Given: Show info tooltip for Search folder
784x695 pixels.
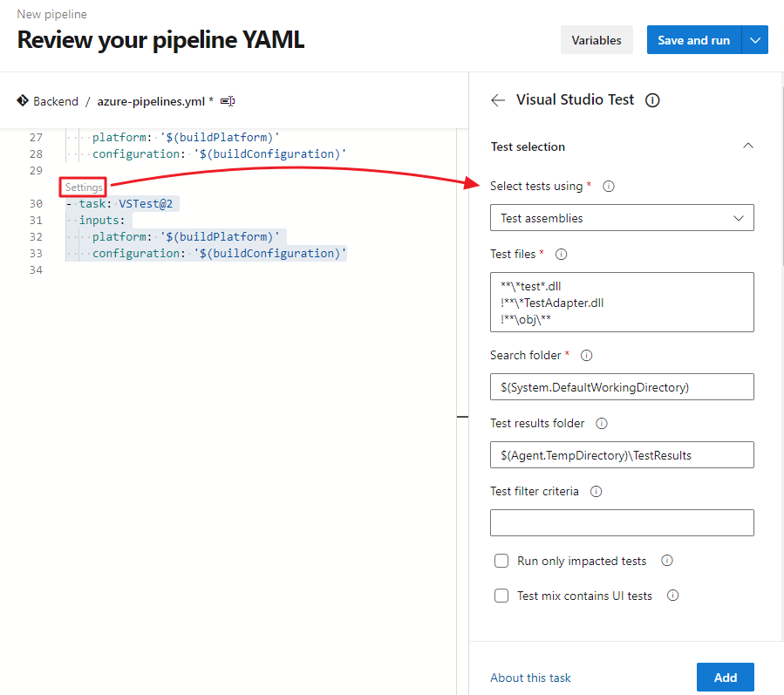Looking at the screenshot, I should 586,356.
